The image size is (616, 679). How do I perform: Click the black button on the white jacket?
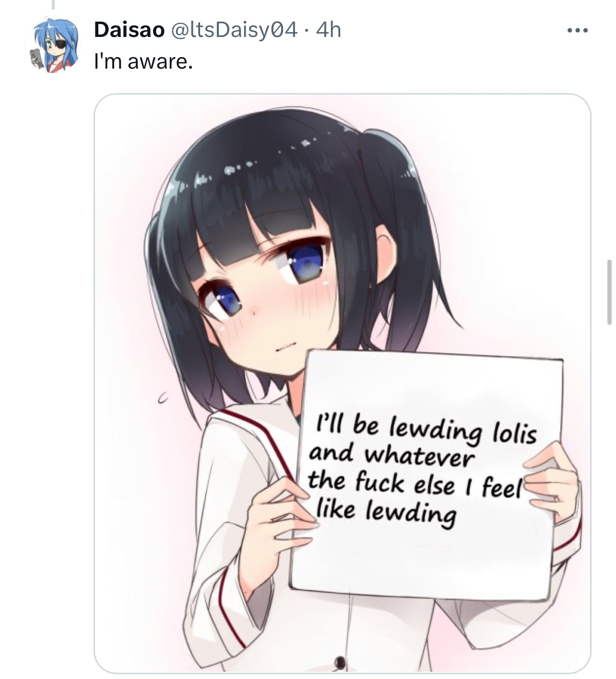click(x=341, y=663)
